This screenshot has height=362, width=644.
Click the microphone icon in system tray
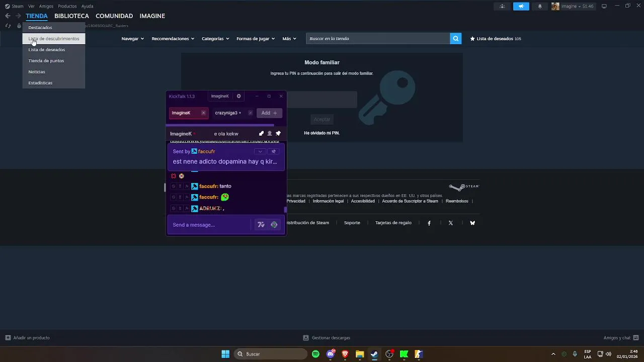(x=575, y=354)
